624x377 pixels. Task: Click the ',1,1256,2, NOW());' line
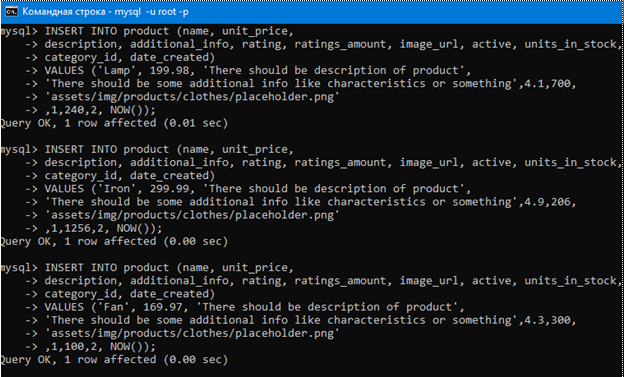pyautogui.click(x=103, y=228)
